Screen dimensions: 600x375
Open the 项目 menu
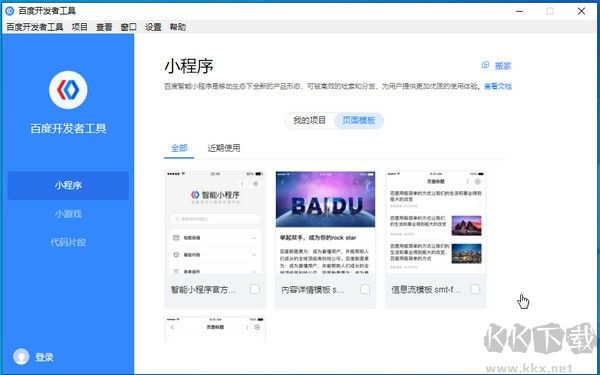[80, 27]
